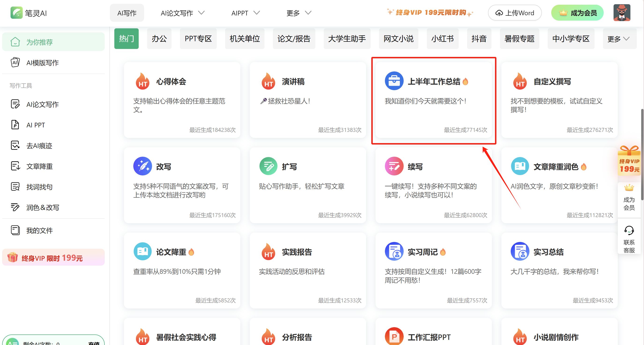This screenshot has width=644, height=345.
Task: Click the briefcase icon of 上半年工作总结
Action: [394, 81]
